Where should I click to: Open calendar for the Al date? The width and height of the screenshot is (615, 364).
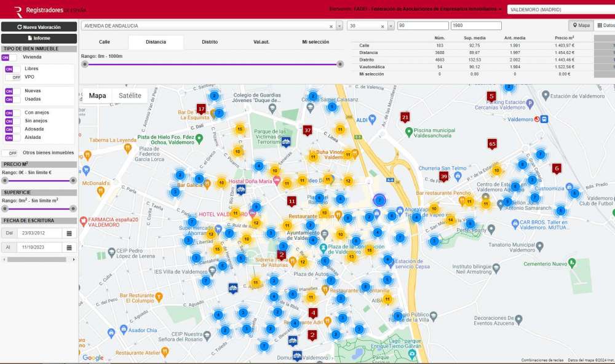[69, 248]
